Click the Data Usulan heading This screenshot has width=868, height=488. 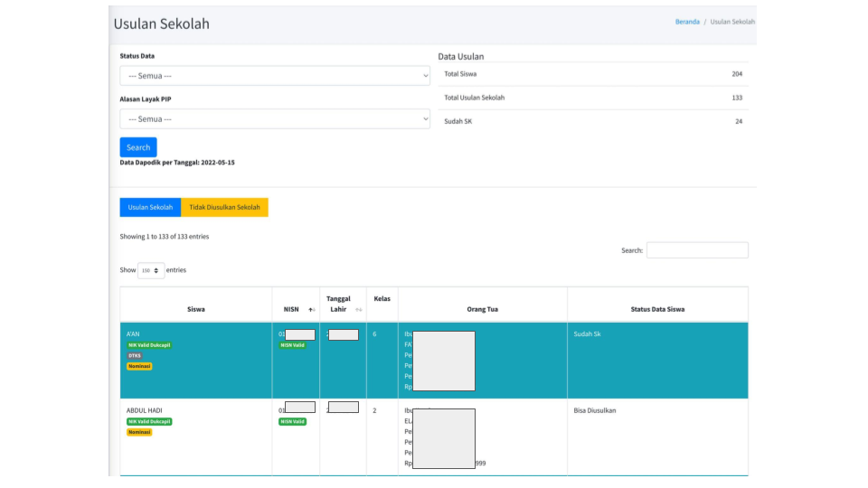(x=461, y=56)
